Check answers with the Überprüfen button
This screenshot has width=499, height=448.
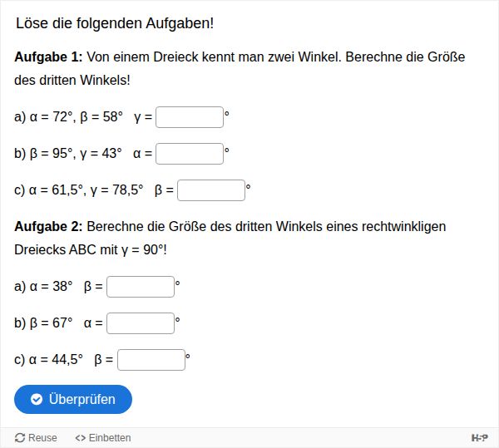[x=73, y=399]
